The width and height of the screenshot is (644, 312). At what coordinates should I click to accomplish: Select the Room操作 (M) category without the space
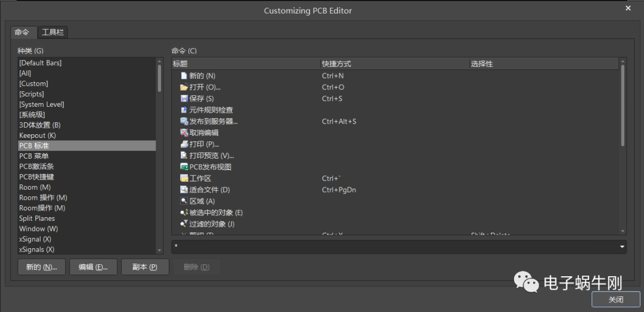pos(86,208)
